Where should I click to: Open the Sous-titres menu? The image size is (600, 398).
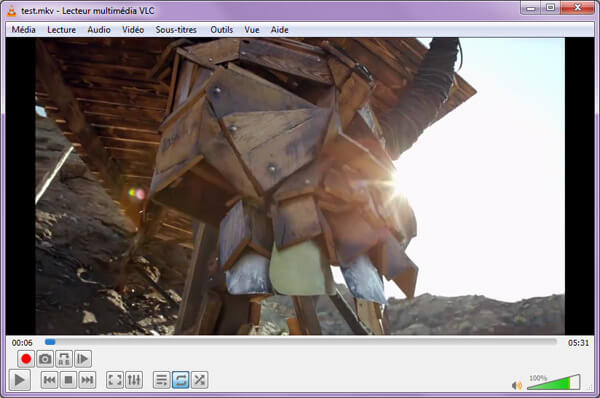176,29
